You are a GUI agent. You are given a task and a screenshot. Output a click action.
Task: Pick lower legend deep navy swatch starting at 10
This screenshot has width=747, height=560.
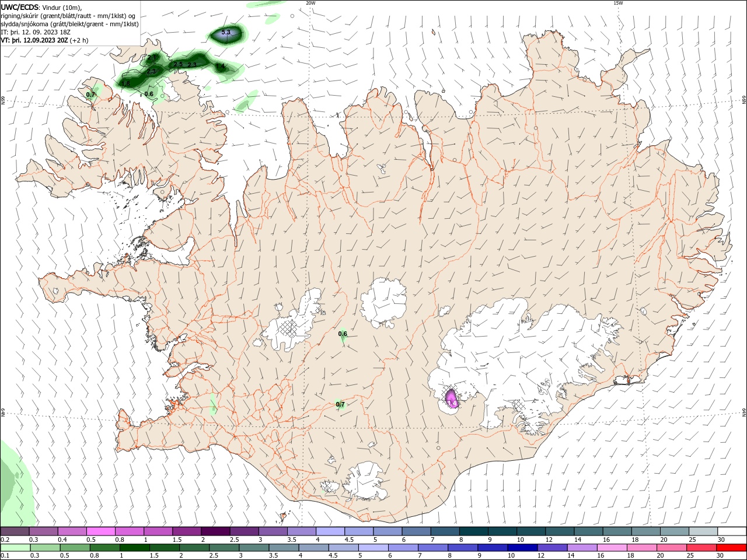click(x=522, y=548)
